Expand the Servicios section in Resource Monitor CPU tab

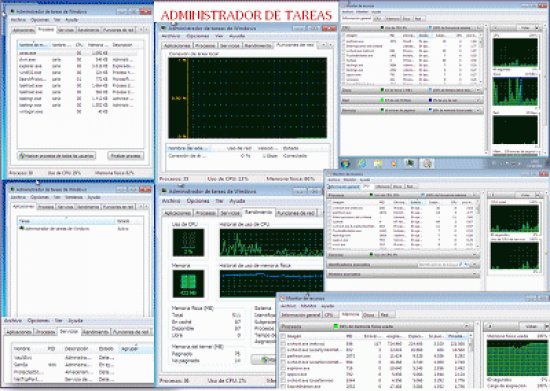(x=475, y=255)
